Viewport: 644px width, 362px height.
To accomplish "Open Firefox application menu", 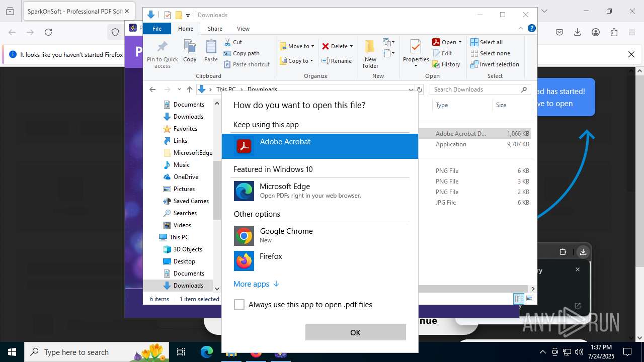I will (632, 32).
